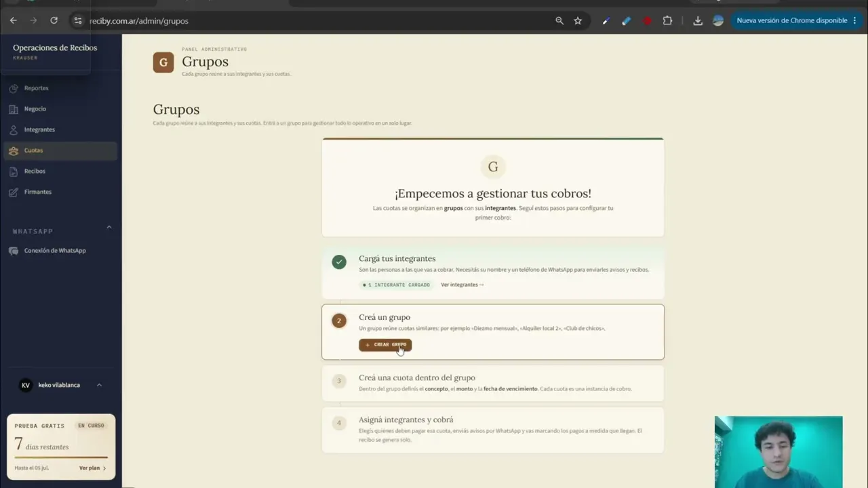Open Negocio in the sidebar
868x488 pixels.
click(60, 109)
